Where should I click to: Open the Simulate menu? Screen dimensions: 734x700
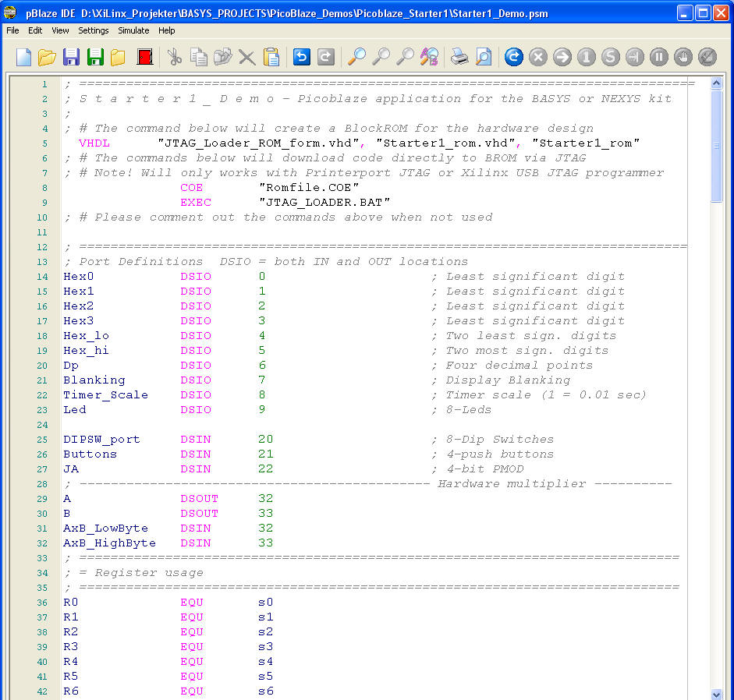coord(133,30)
